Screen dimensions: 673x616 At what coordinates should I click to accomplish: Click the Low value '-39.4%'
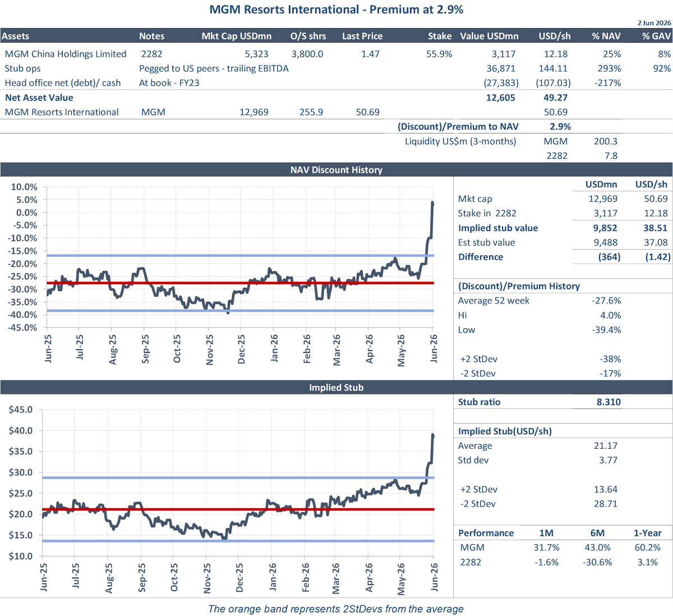[606, 330]
